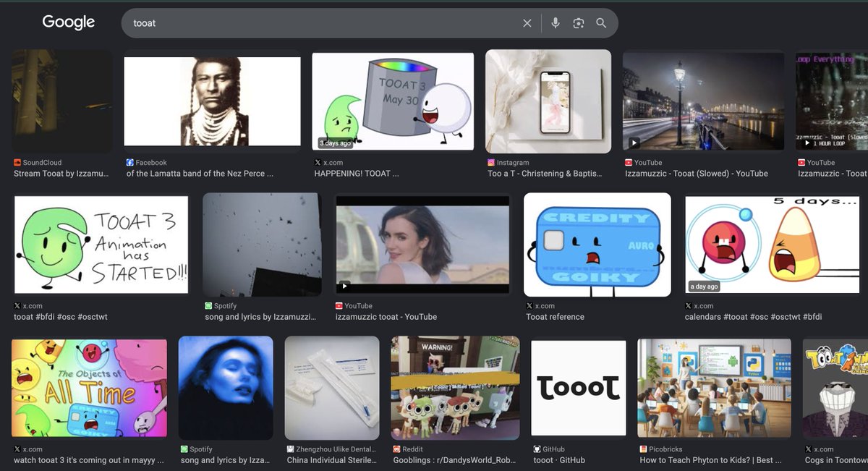
Task: Open 'of the Lamatta band of the Nez Perce' link
Action: [200, 174]
